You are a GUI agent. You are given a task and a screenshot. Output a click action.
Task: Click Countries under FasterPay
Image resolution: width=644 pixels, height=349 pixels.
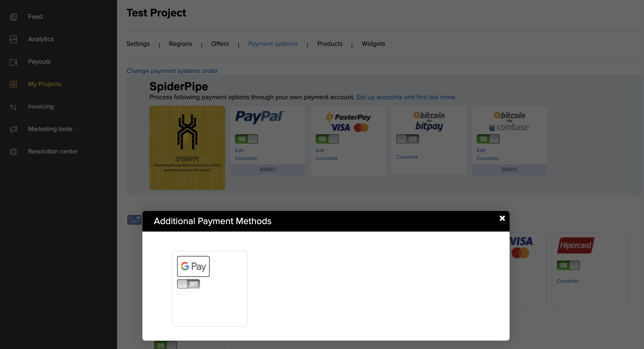326,158
